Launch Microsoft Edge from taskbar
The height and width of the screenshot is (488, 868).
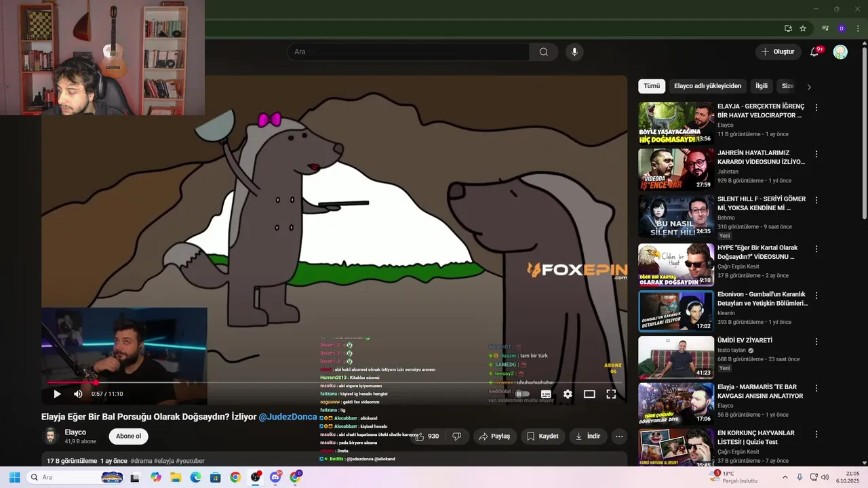point(195,477)
